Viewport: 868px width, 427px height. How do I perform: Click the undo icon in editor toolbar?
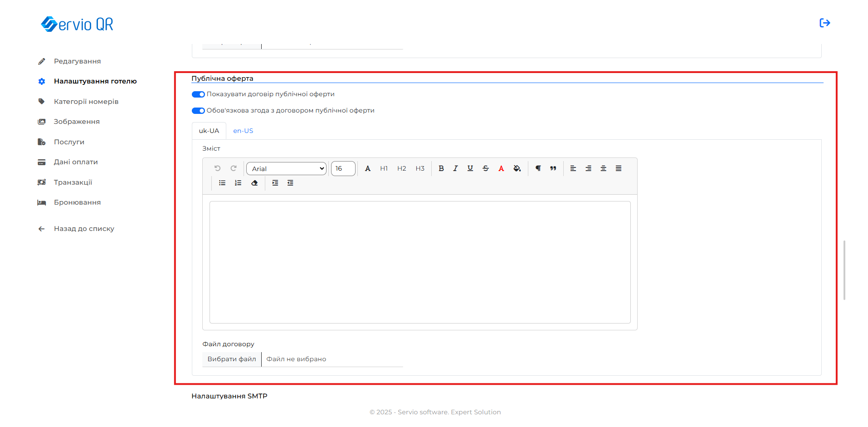pos(217,168)
